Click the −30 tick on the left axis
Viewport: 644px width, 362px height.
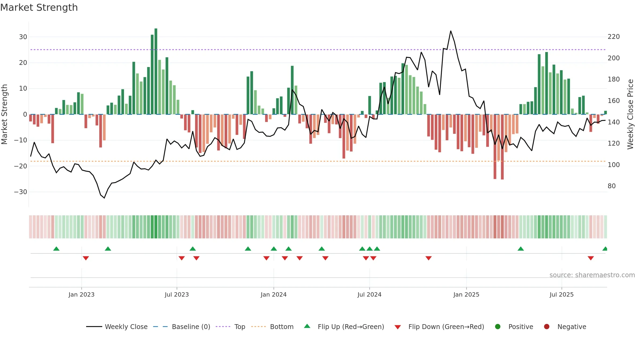click(x=21, y=192)
